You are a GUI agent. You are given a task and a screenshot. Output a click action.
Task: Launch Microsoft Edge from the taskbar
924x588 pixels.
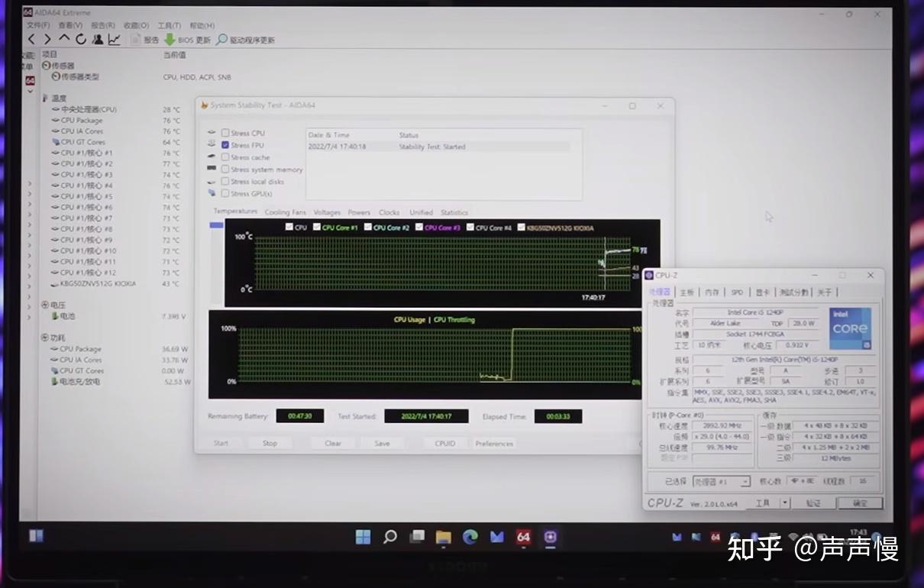(x=470, y=537)
